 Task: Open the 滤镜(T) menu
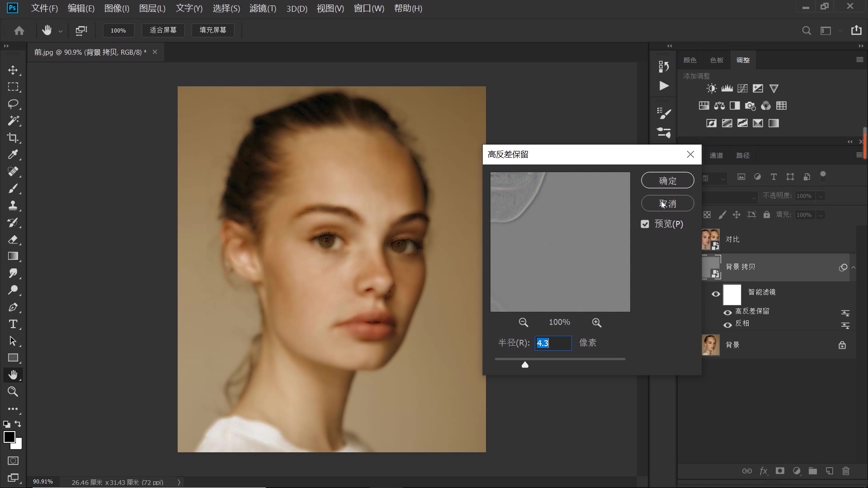(263, 9)
